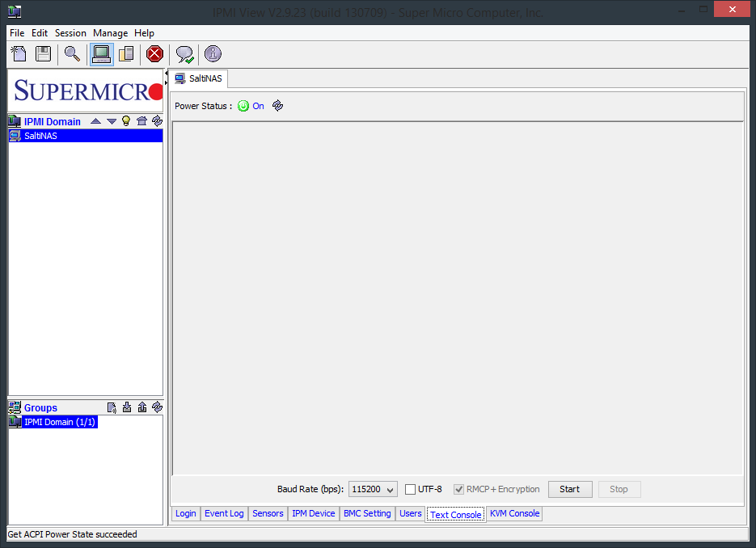This screenshot has height=548, width=756.
Task: Click the 'Get ACPI Power State succeeded' status text
Action: pos(72,534)
